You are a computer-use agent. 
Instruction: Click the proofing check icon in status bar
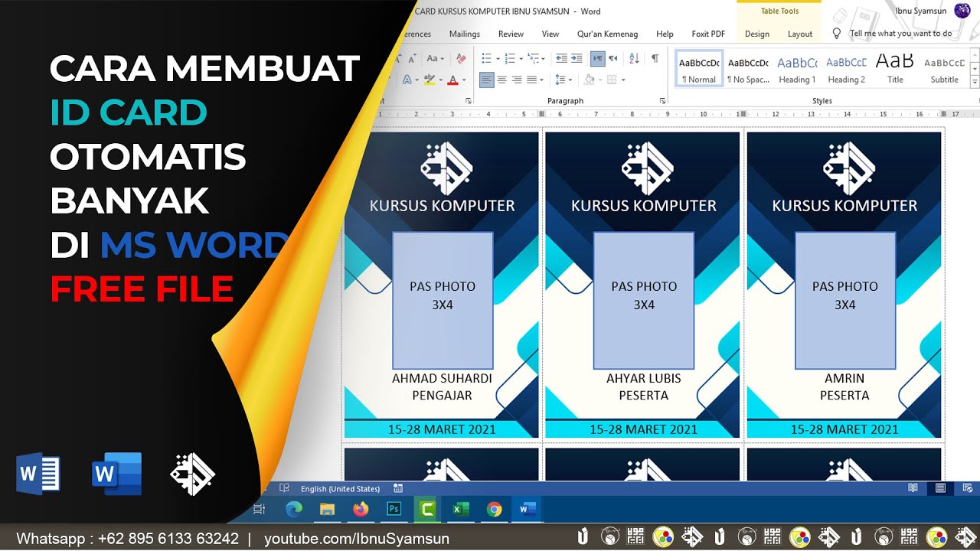(x=284, y=488)
